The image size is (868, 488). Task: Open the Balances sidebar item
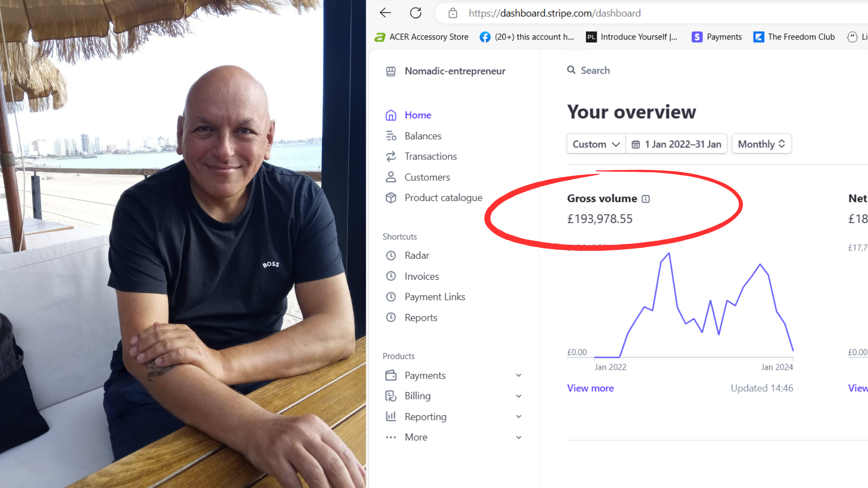(x=423, y=136)
